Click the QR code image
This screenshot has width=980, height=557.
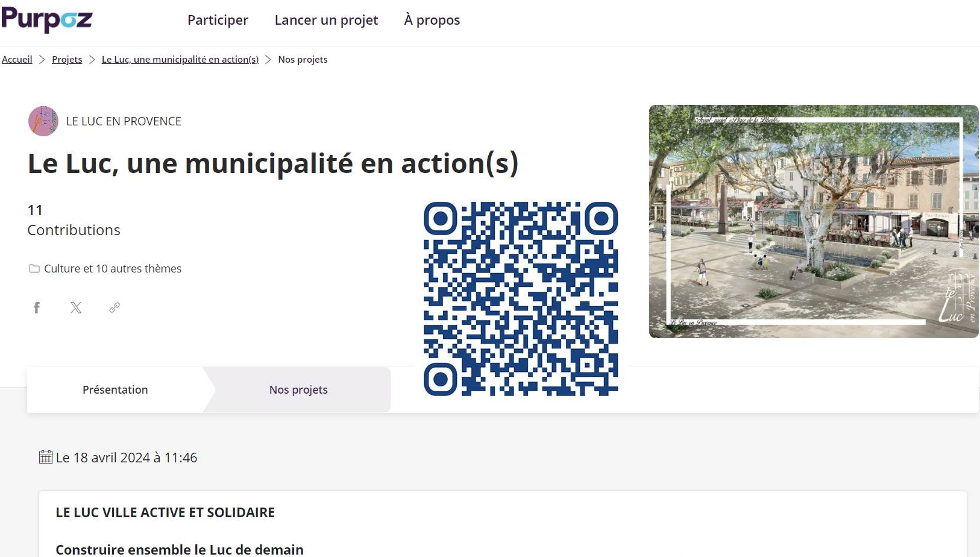[x=521, y=299]
